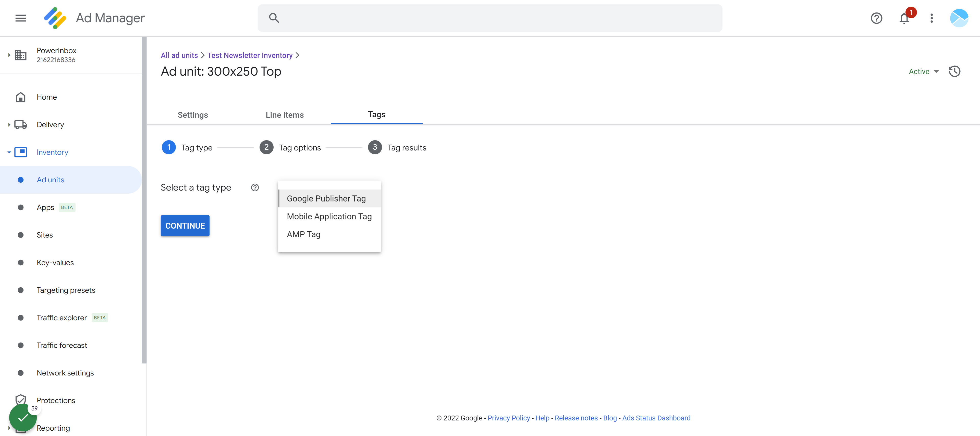Click the sidebar vertical scrollbar
The width and height of the screenshot is (980, 436).
pos(144,200)
